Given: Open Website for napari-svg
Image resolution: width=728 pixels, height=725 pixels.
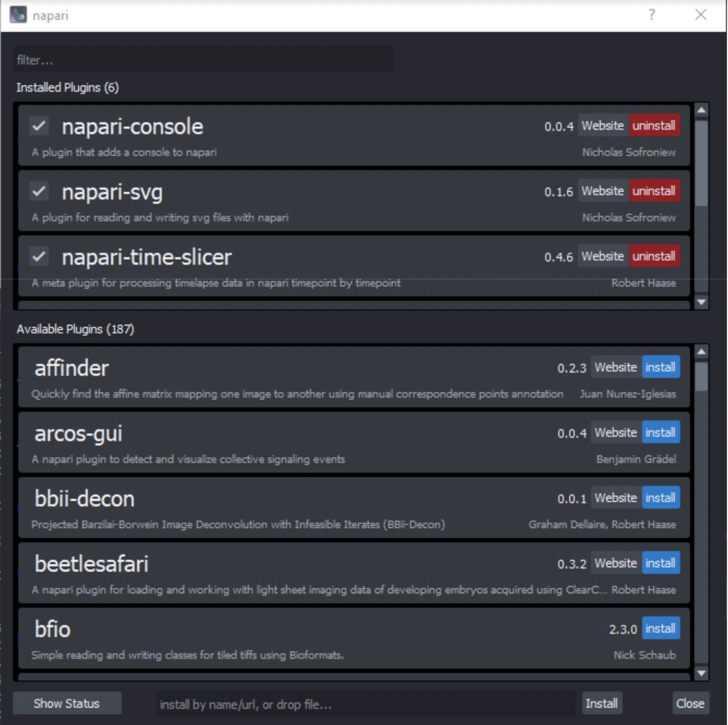Looking at the screenshot, I should (603, 191).
